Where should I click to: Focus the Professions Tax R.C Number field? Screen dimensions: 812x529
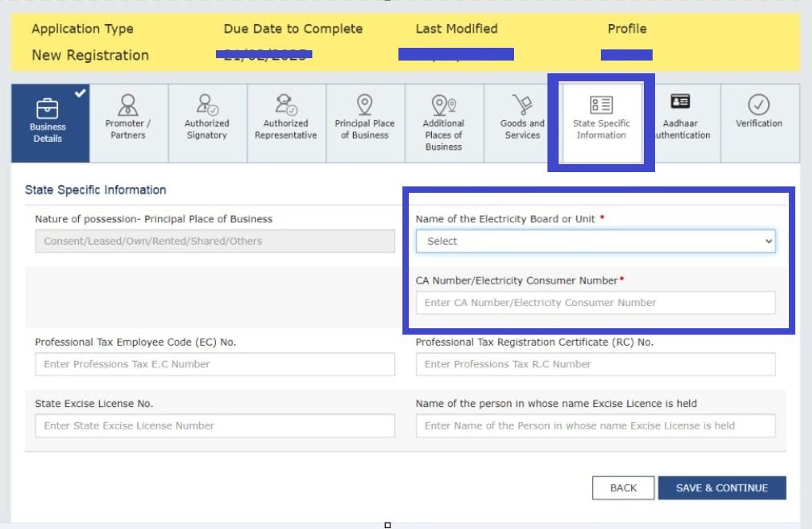[595, 364]
